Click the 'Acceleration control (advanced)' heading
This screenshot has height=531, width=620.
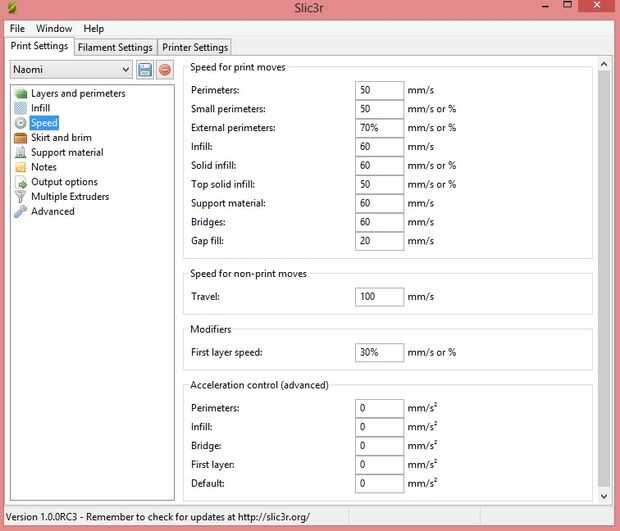tap(259, 385)
